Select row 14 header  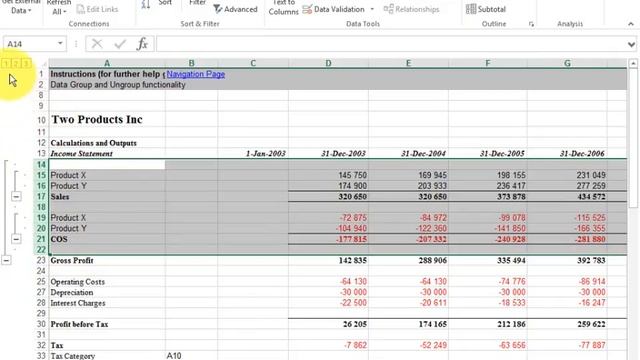tap(41, 164)
